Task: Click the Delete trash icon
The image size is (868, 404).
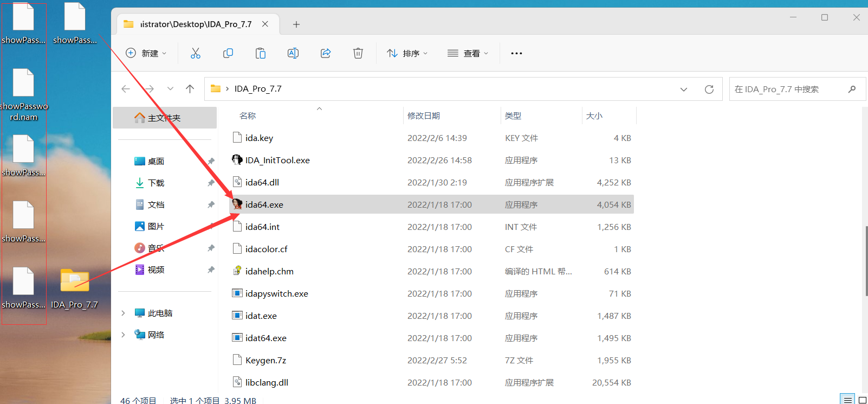Action: (x=358, y=53)
